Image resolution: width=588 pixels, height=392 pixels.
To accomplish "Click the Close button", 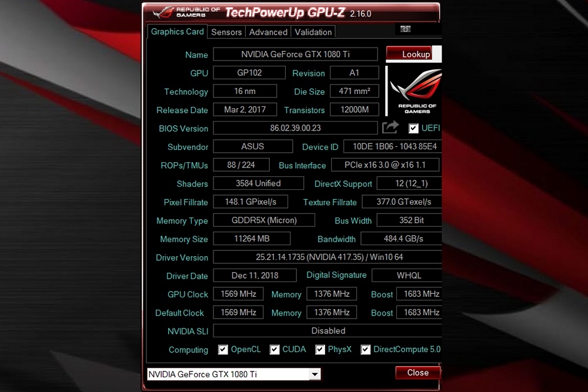I will click(x=417, y=373).
